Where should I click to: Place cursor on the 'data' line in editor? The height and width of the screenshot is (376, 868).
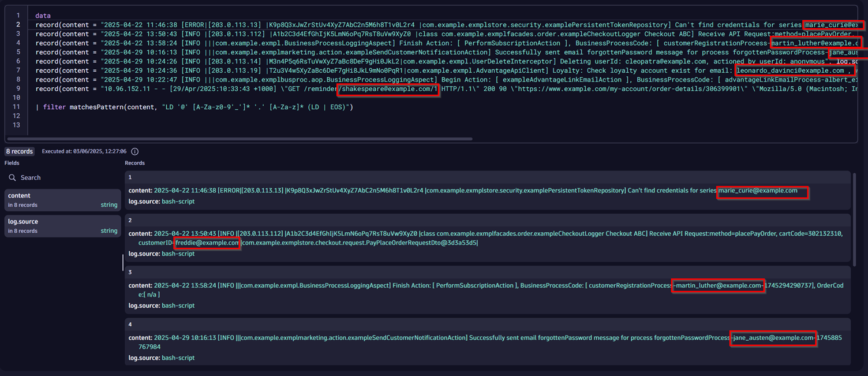coord(43,16)
